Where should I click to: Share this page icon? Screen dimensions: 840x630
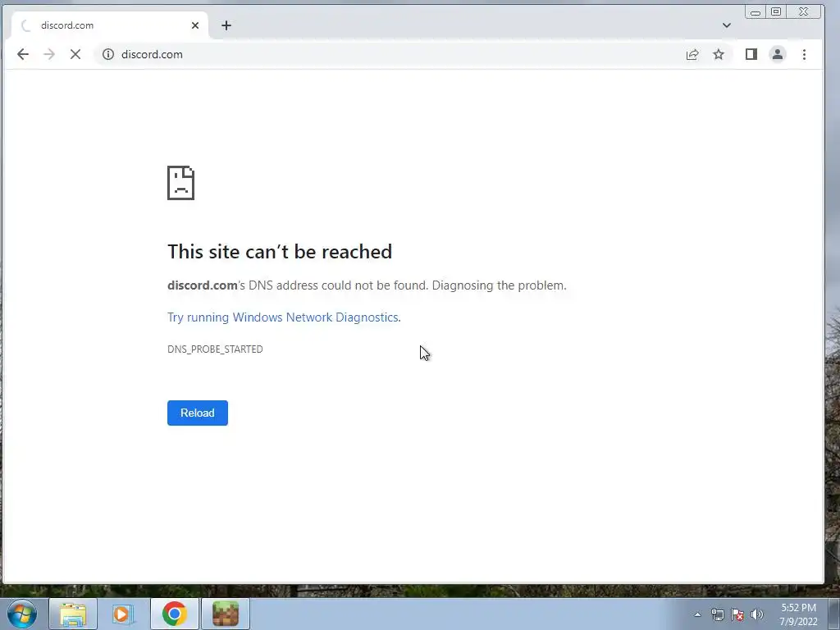click(692, 54)
